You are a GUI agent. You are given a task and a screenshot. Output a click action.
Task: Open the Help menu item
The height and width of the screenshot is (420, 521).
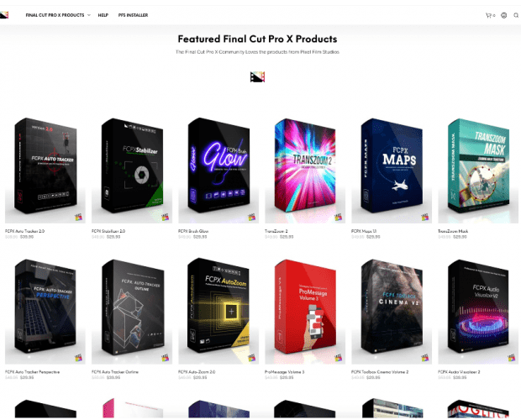103,15
